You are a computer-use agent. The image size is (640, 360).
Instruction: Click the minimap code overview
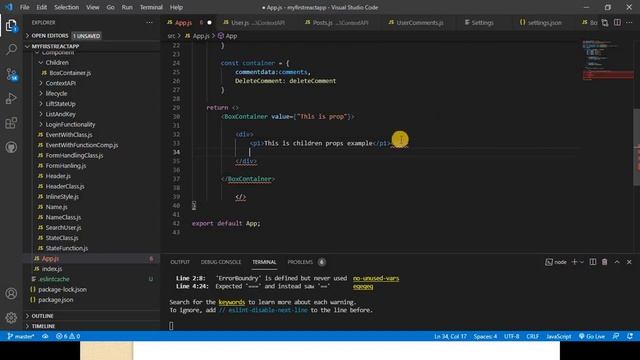tap(607, 60)
